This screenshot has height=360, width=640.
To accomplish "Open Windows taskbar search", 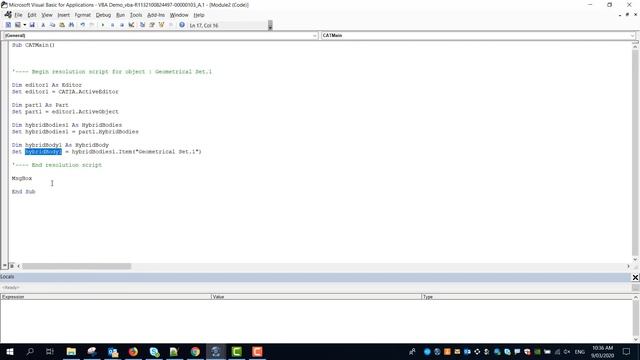I will (30, 351).
